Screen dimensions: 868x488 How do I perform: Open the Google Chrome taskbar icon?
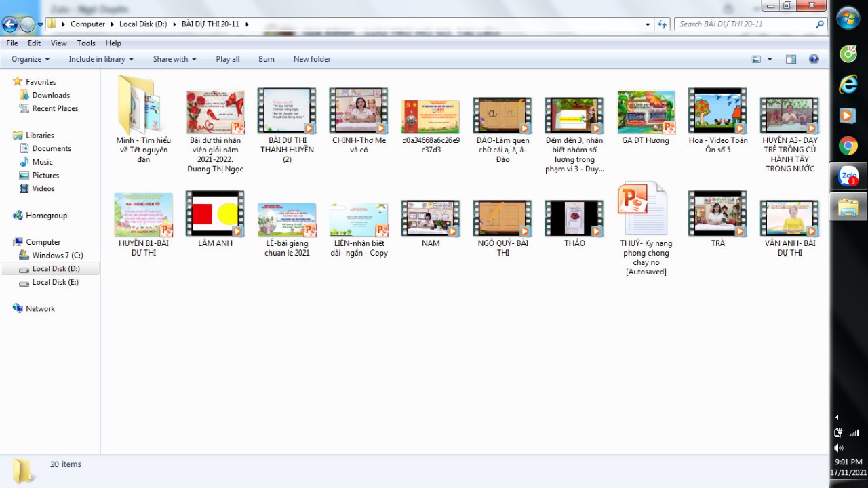pyautogui.click(x=848, y=146)
